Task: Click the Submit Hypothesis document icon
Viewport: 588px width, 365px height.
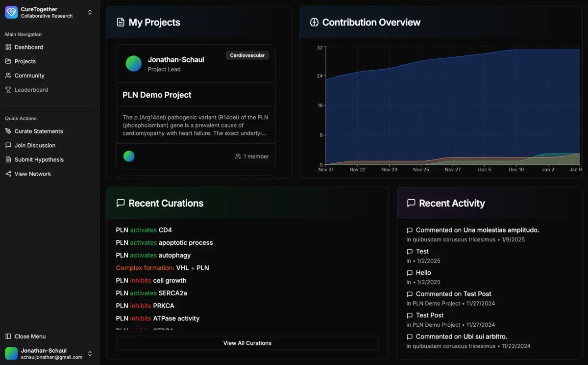Action: point(8,159)
